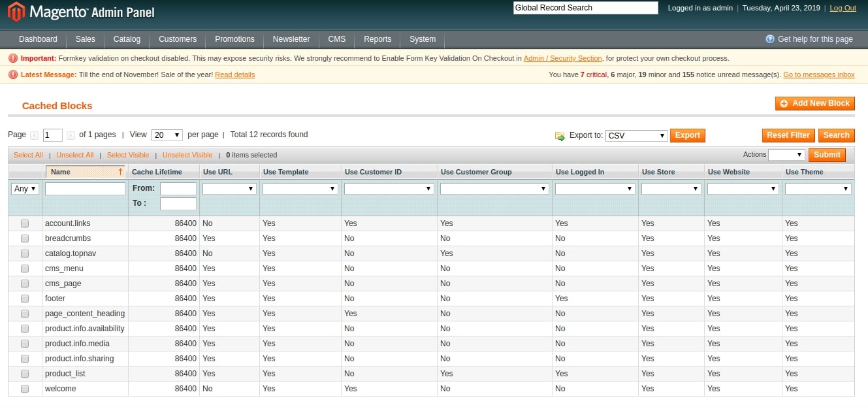Viewport: 868px width, 407px height.
Task: Click the Select Visible link
Action: [128, 155]
